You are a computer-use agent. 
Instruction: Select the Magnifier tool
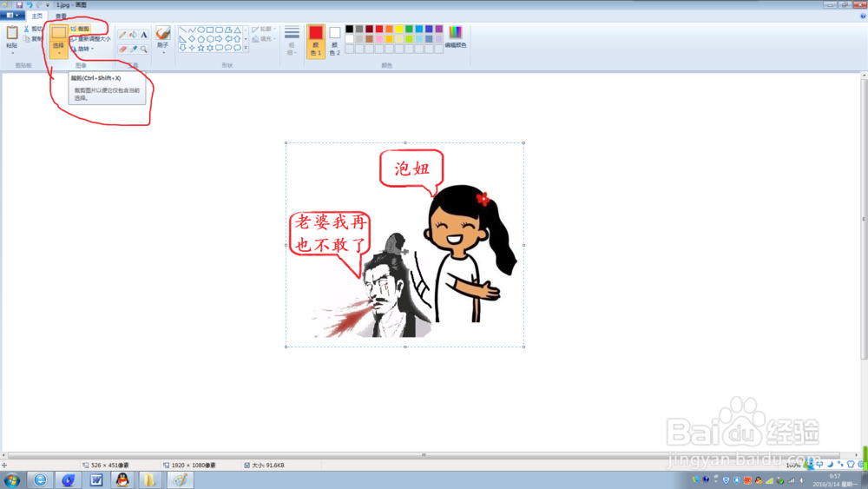pyautogui.click(x=144, y=49)
